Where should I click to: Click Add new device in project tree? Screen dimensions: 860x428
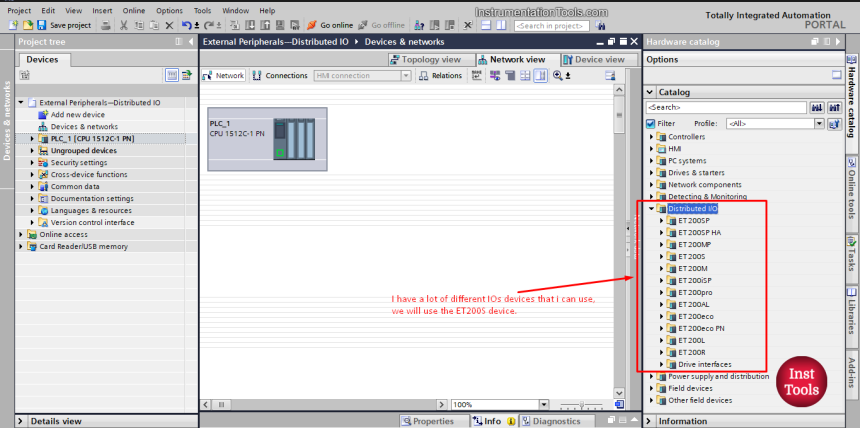76,115
